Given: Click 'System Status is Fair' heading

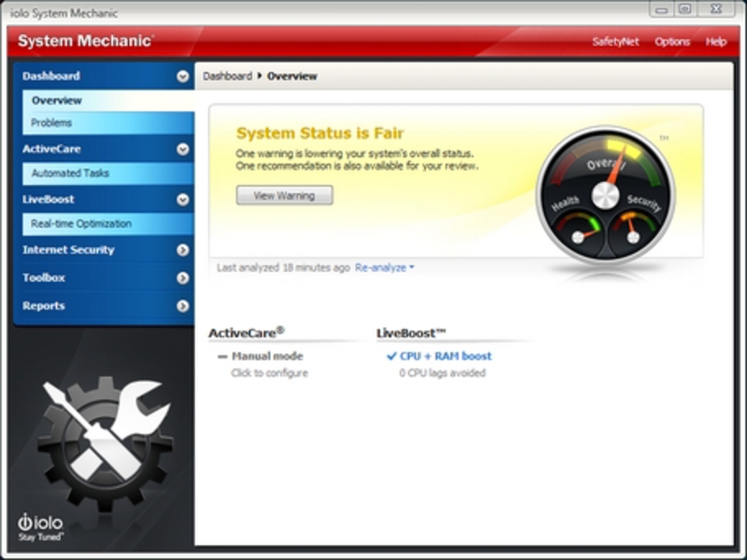Looking at the screenshot, I should tap(320, 133).
